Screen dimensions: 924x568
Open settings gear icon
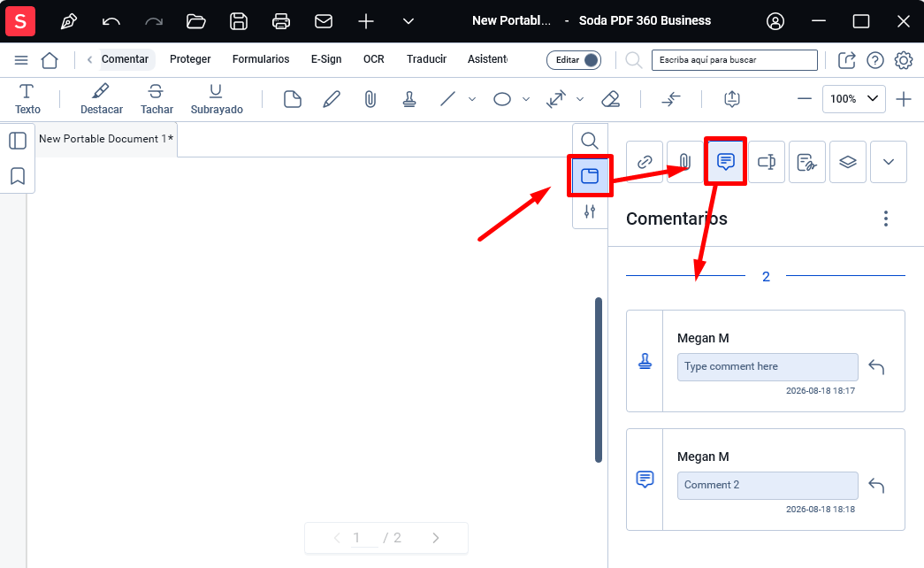tap(904, 60)
